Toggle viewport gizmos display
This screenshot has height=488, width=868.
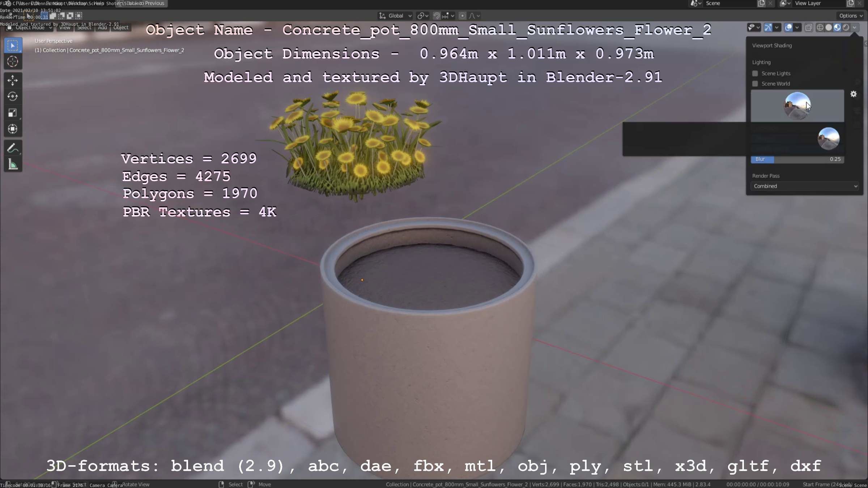pos(768,27)
